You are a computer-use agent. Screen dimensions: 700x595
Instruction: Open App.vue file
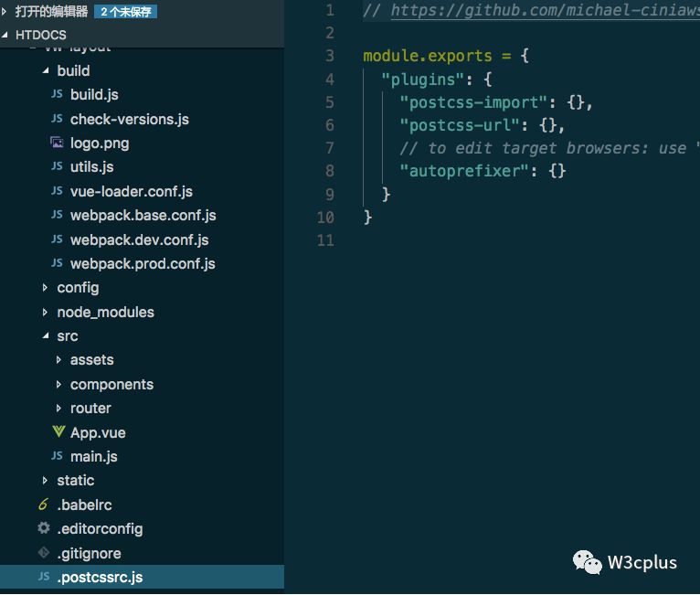[98, 432]
